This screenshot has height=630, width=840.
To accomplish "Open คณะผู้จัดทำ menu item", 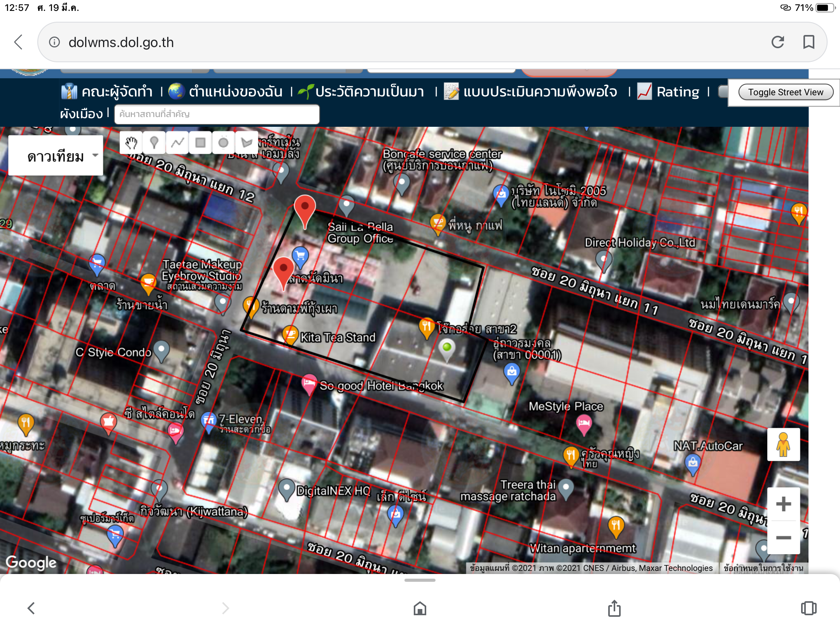I will (107, 92).
